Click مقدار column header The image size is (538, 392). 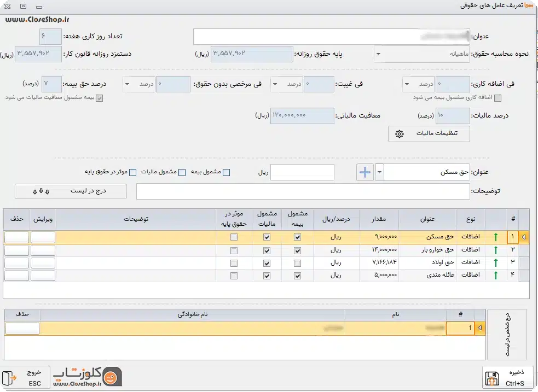click(x=379, y=219)
